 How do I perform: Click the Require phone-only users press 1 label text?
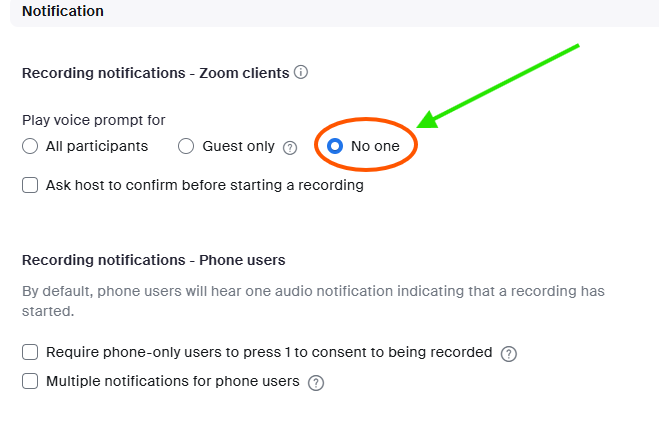pos(269,352)
